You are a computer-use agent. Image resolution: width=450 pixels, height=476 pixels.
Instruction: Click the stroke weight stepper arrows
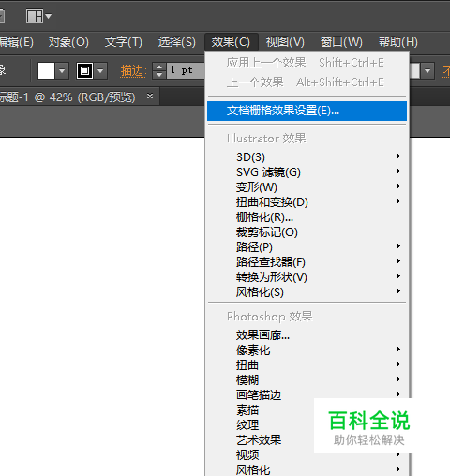[159, 70]
